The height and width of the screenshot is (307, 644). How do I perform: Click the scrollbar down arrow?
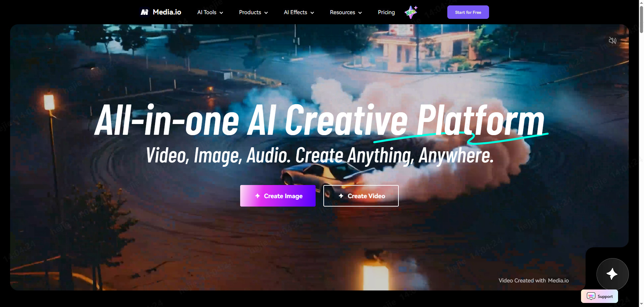tap(641, 304)
